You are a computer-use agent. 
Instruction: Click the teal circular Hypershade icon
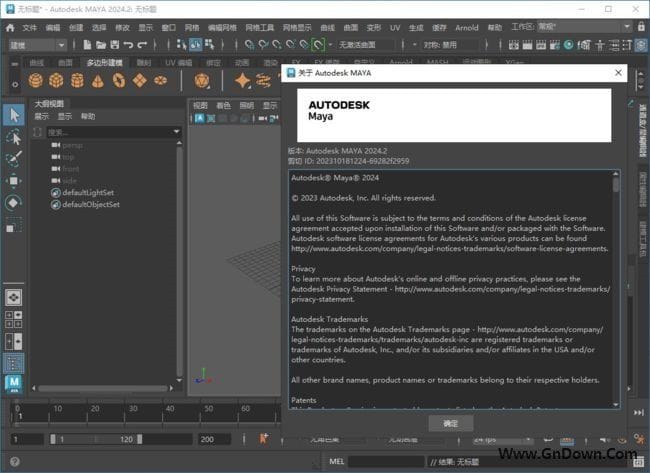point(569,44)
